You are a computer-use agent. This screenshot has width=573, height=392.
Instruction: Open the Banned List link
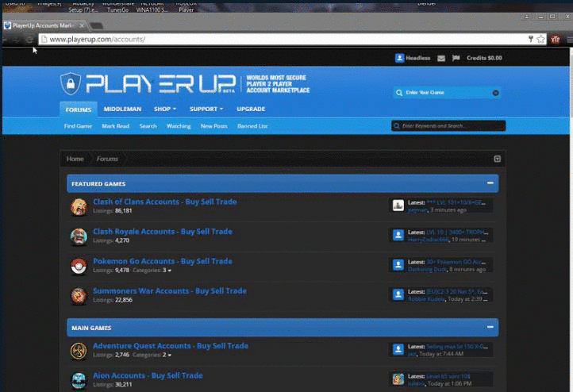(252, 126)
